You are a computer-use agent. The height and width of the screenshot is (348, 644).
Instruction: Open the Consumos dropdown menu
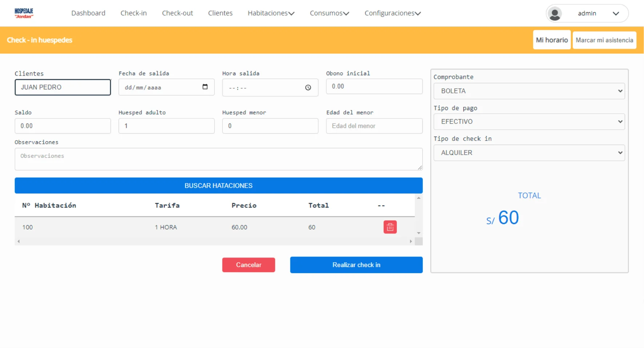click(x=329, y=13)
